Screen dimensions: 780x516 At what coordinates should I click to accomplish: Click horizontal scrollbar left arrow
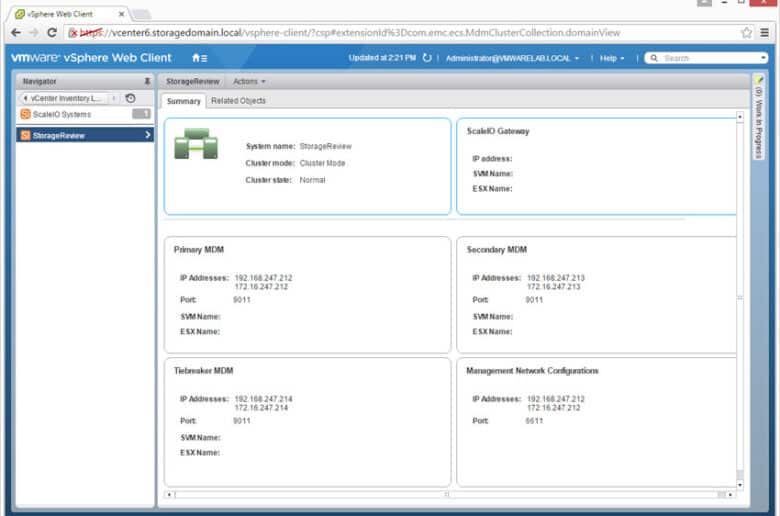[x=169, y=495]
